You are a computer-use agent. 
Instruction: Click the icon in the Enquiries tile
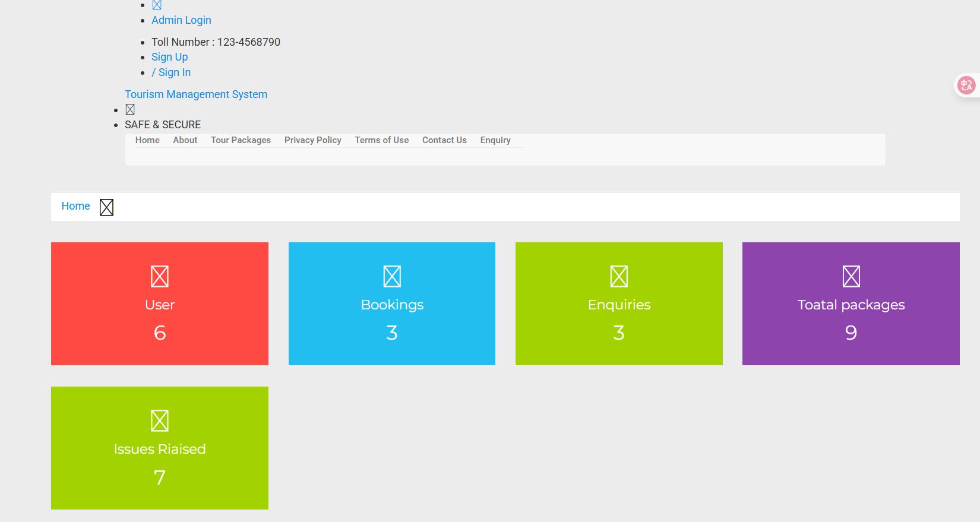pos(619,276)
